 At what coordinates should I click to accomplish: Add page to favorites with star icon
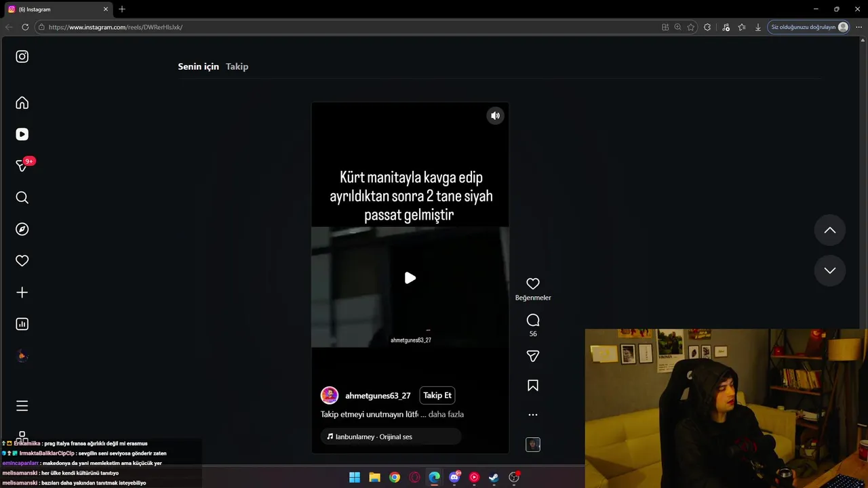click(x=691, y=27)
